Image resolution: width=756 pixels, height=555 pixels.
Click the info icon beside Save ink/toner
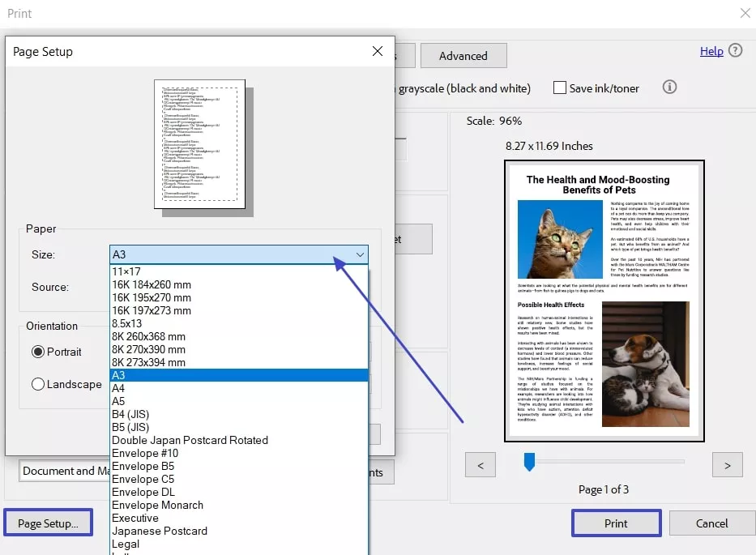point(669,87)
